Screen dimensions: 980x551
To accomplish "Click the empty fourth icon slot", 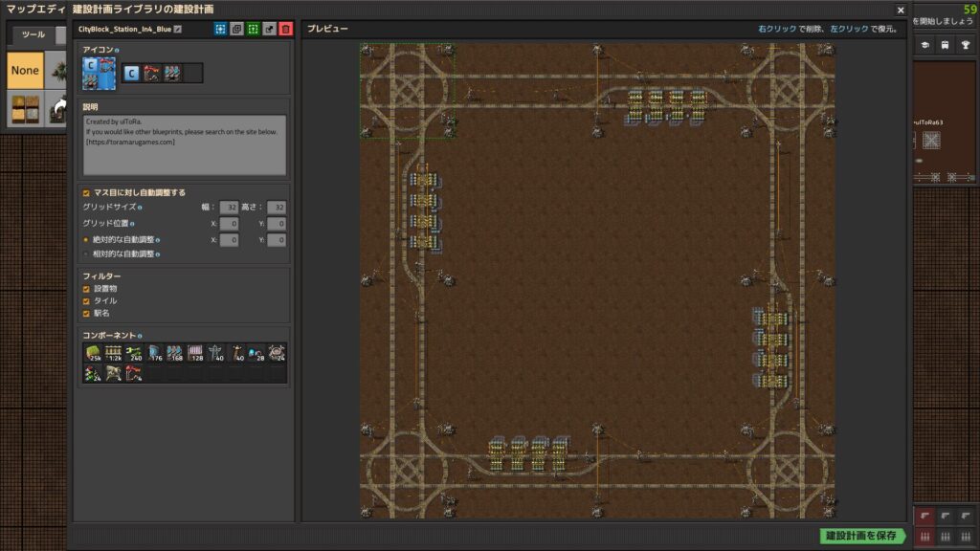I will pyautogui.click(x=193, y=73).
